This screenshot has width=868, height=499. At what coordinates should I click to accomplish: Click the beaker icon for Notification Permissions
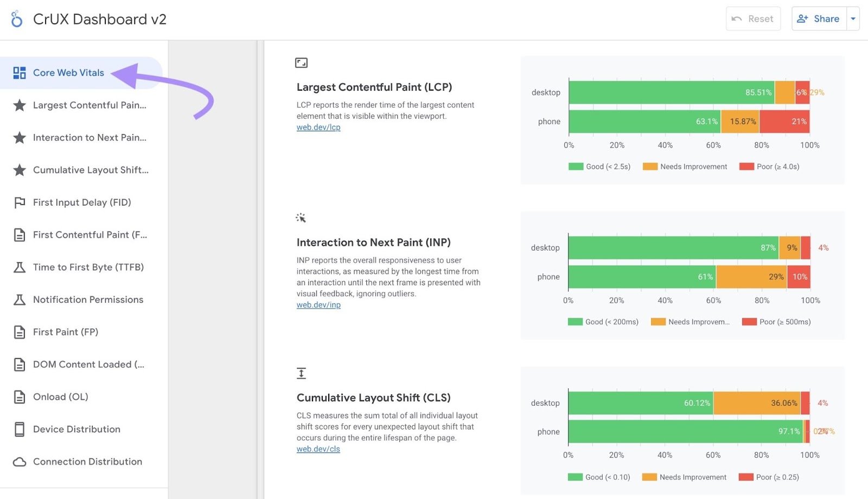(20, 299)
